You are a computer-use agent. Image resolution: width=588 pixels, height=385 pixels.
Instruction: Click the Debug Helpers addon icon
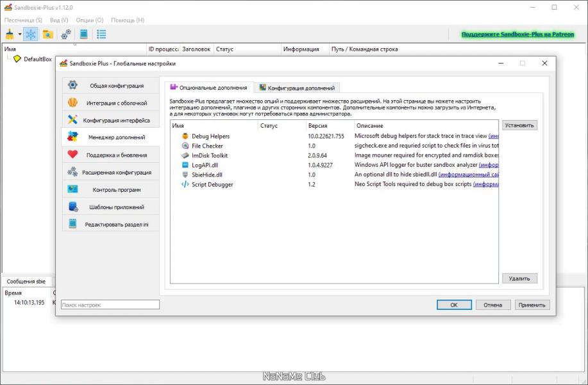click(x=185, y=136)
